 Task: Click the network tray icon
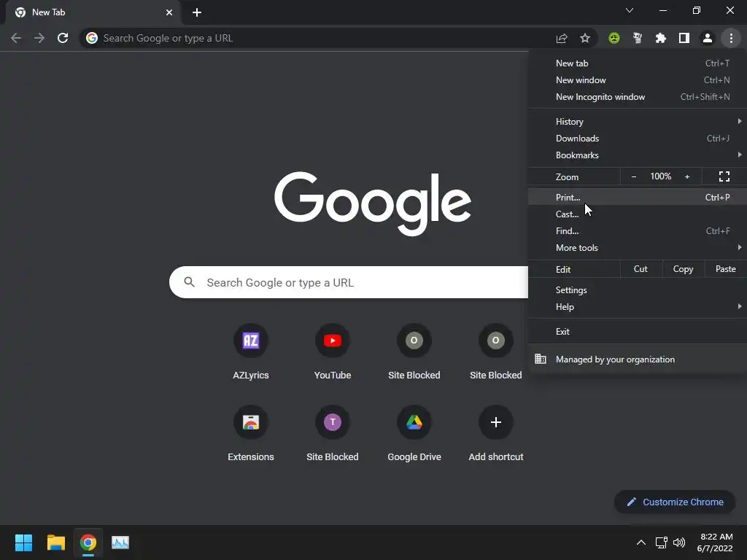point(661,542)
